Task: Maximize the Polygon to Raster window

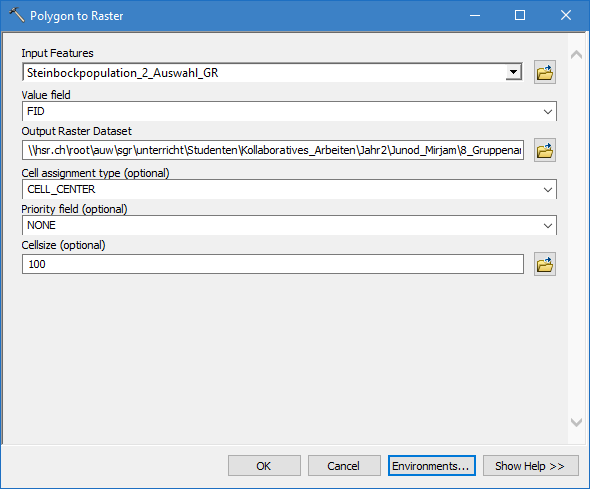Action: click(x=520, y=15)
